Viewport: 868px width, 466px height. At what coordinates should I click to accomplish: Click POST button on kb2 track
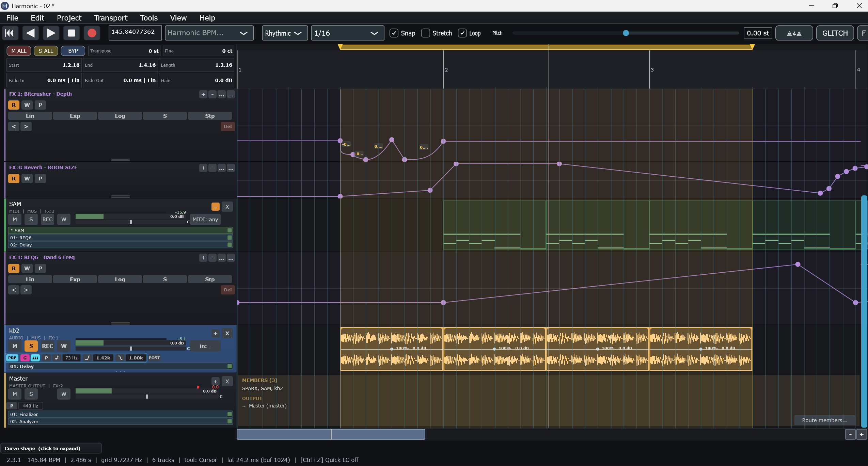coord(154,358)
